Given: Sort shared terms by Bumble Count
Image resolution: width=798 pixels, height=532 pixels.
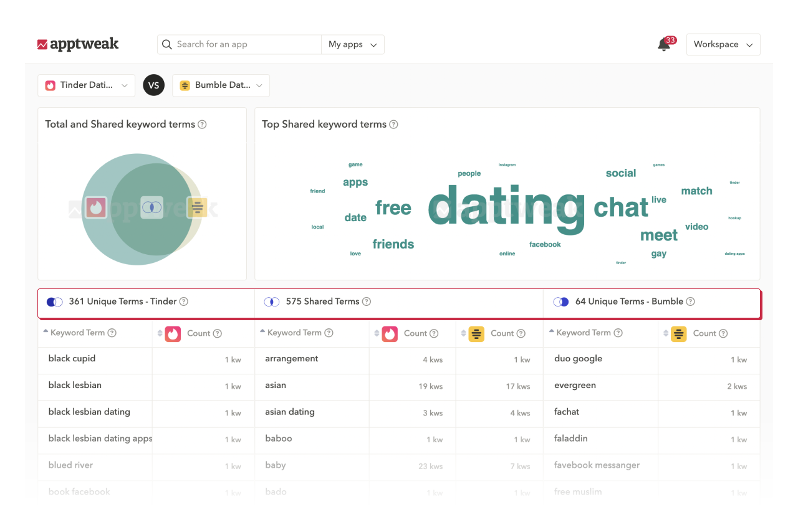Looking at the screenshot, I should click(x=464, y=334).
